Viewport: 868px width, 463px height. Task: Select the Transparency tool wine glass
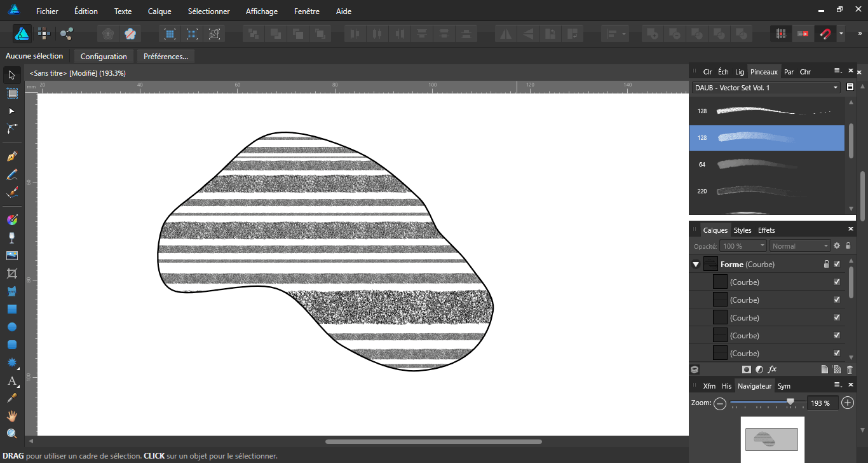pyautogui.click(x=11, y=238)
